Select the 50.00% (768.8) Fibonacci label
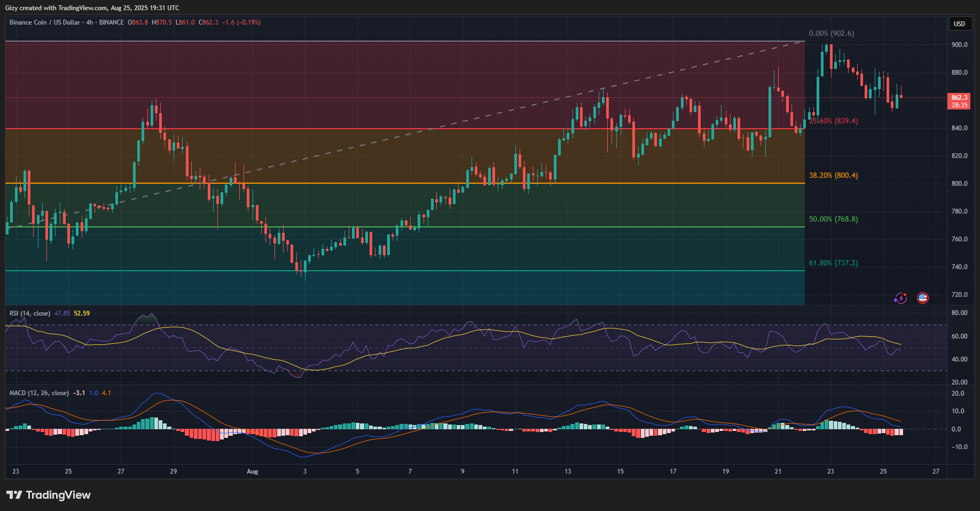This screenshot has width=980, height=511. (x=833, y=219)
